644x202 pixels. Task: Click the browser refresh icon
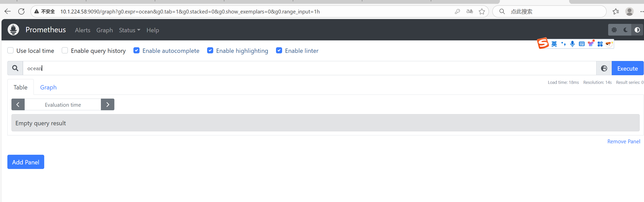[21, 11]
